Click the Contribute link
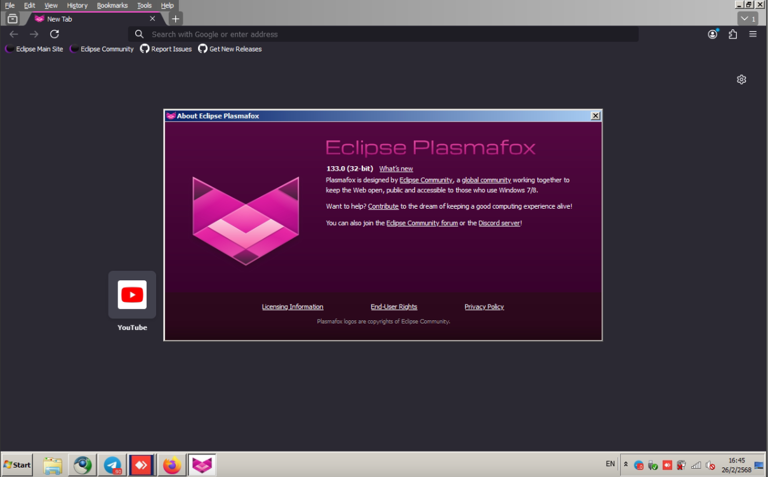The height and width of the screenshot is (477, 768). coord(383,207)
